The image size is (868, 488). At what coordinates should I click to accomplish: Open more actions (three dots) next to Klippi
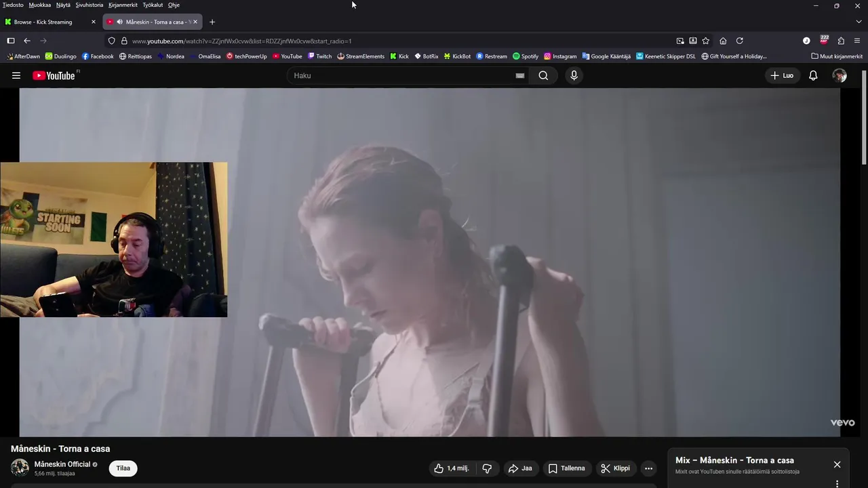tap(648, 468)
